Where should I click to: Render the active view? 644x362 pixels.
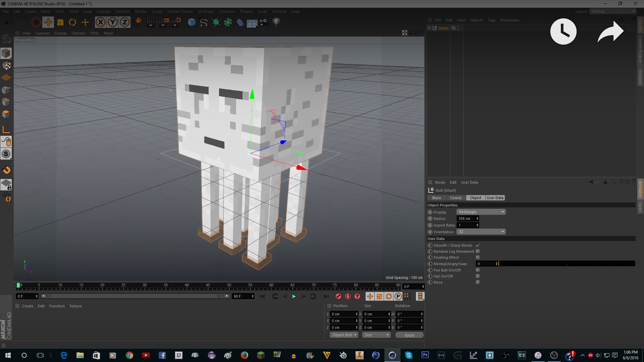pos(151,22)
